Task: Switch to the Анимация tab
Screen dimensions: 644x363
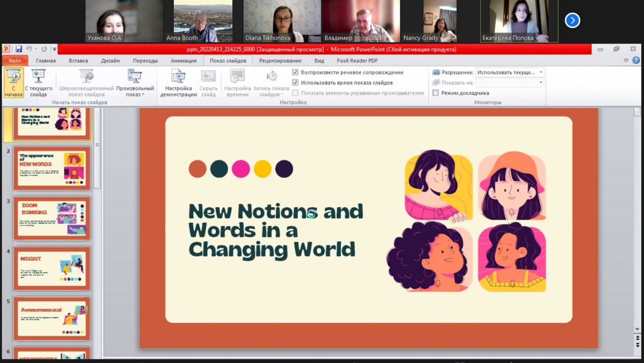Action: tap(184, 61)
